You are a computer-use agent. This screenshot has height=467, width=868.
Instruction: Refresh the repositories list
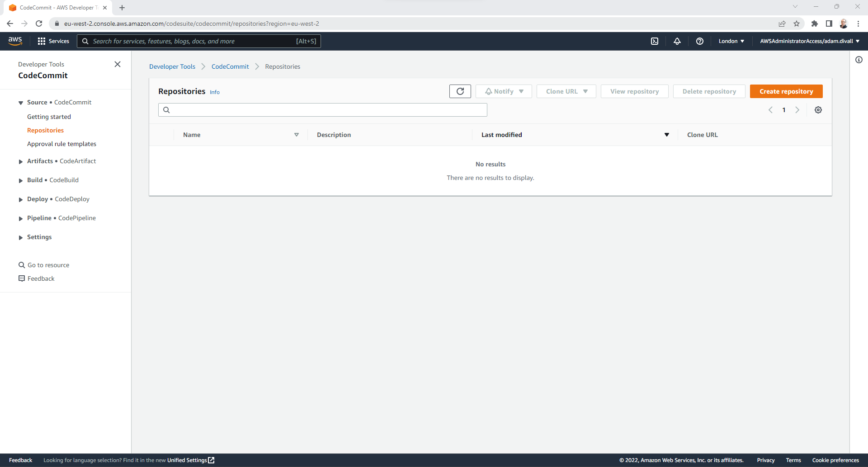tap(460, 91)
